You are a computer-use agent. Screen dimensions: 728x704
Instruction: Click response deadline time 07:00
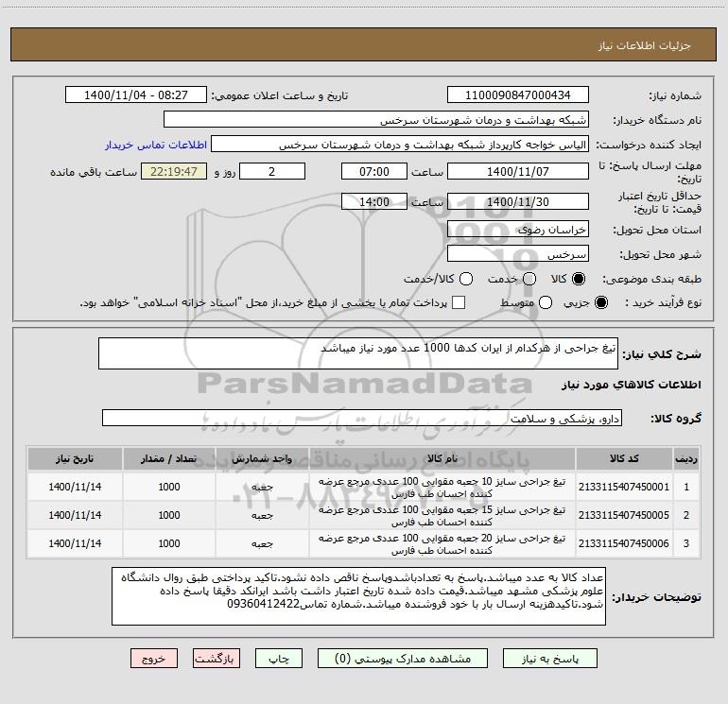click(x=374, y=171)
